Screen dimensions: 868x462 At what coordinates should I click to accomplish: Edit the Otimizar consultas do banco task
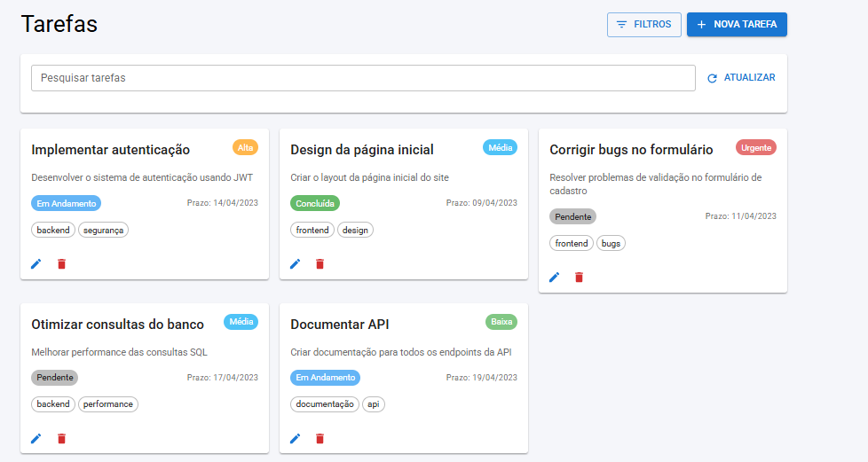click(x=36, y=438)
